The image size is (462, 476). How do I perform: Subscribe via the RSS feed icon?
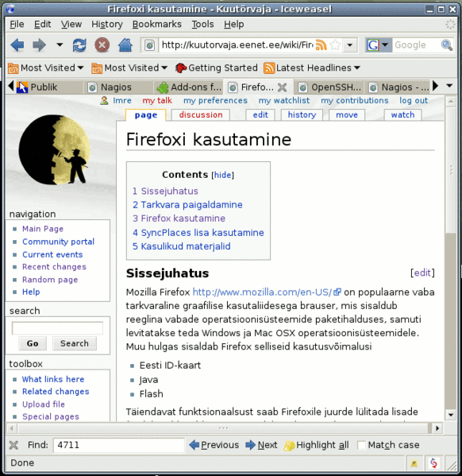(x=321, y=45)
